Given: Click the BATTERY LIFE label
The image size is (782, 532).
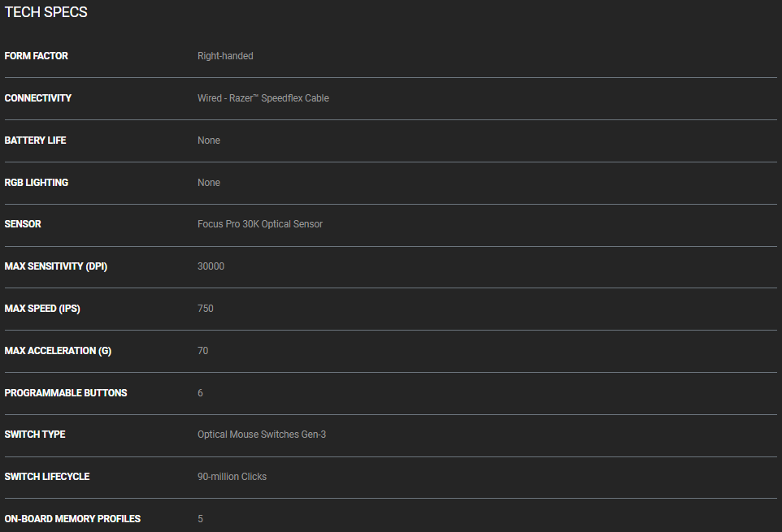Looking at the screenshot, I should (36, 141).
